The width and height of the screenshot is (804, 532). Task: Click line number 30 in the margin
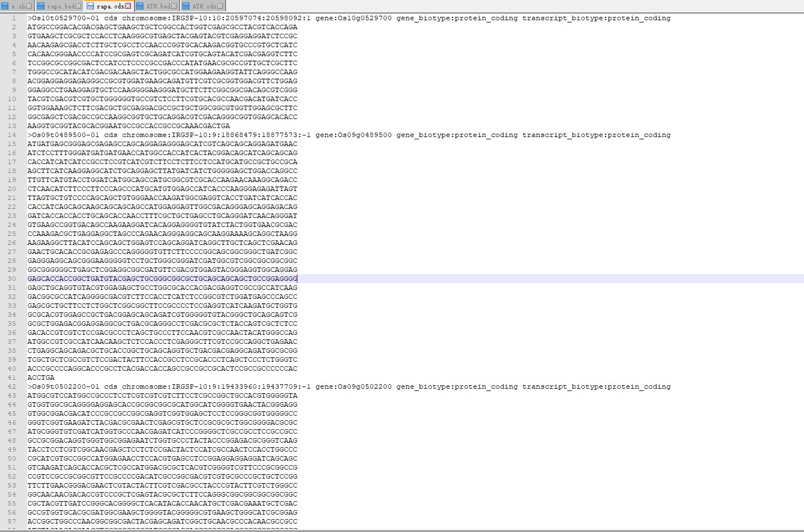point(12,279)
